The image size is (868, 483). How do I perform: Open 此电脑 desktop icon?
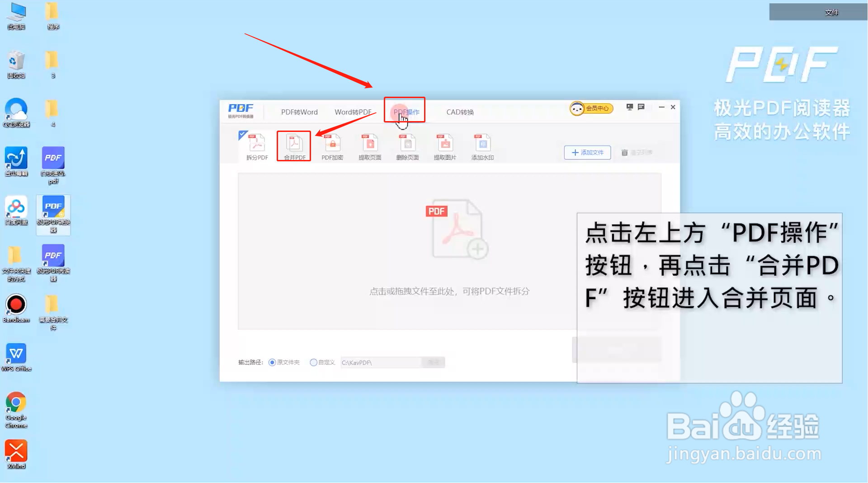click(x=16, y=16)
